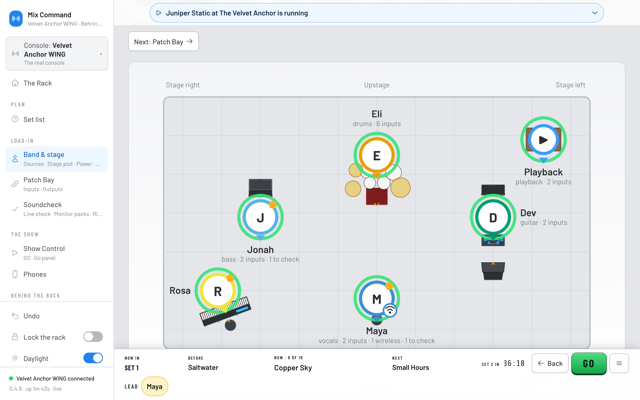Toggle the Daylight switch off
This screenshot has height=400, width=640.
point(93,358)
